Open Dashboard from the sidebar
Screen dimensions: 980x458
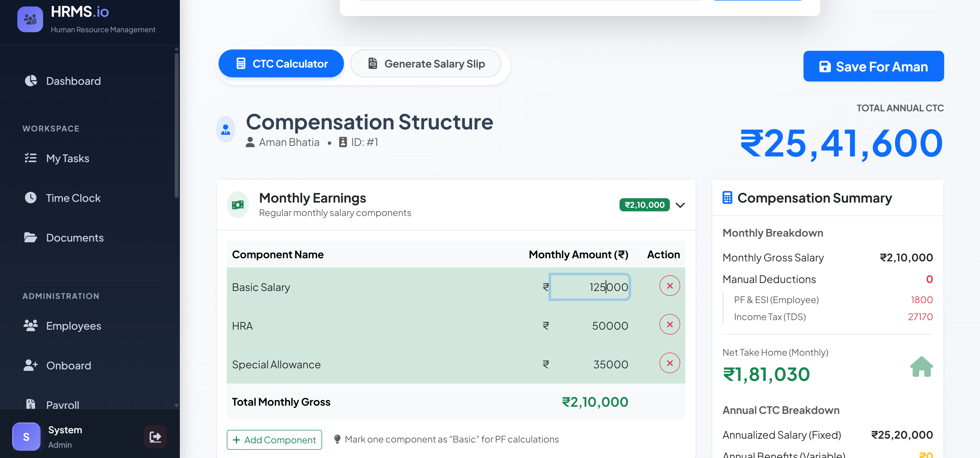[73, 81]
